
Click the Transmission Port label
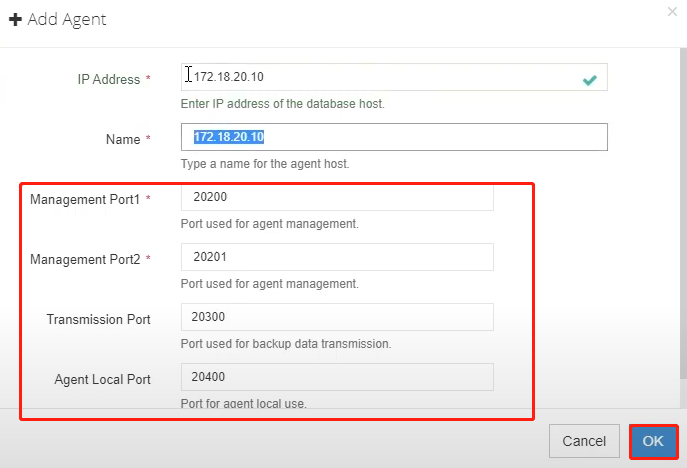(99, 319)
